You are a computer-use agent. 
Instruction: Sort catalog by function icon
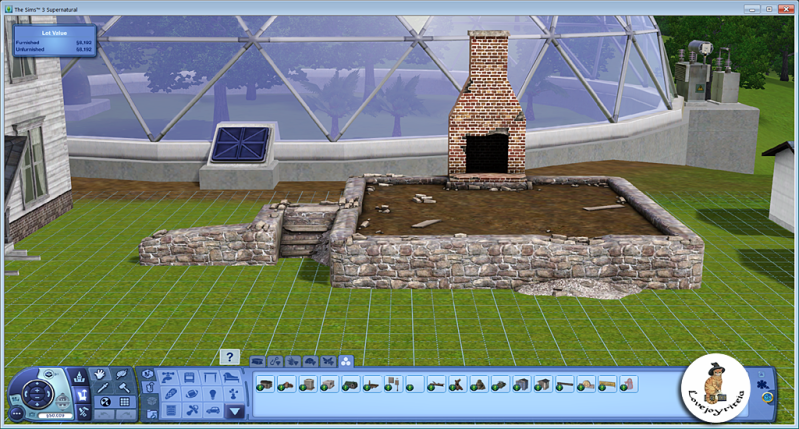[150, 388]
